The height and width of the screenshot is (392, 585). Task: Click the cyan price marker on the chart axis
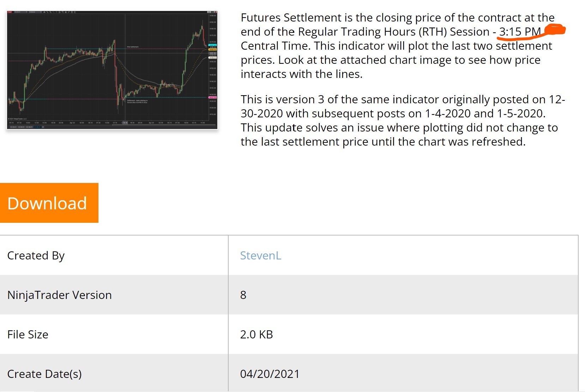(x=212, y=45)
